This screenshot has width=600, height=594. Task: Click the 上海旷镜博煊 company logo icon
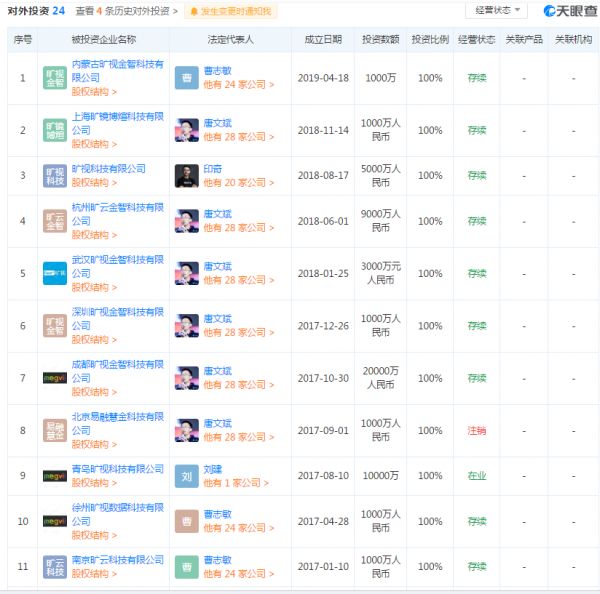click(55, 130)
